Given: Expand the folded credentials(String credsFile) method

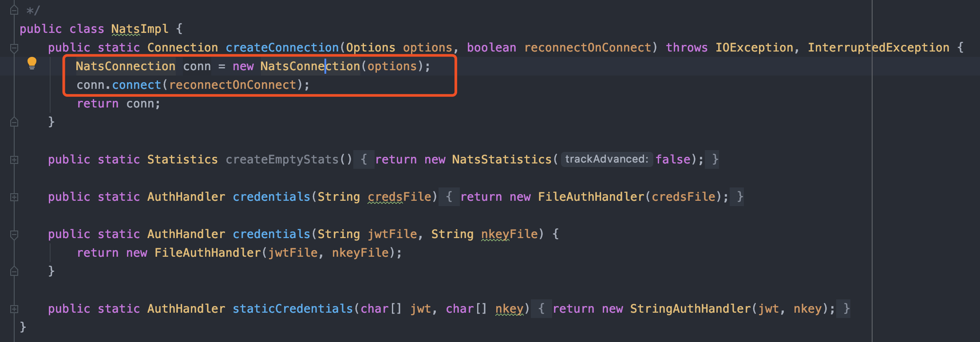Looking at the screenshot, I should coord(14,197).
